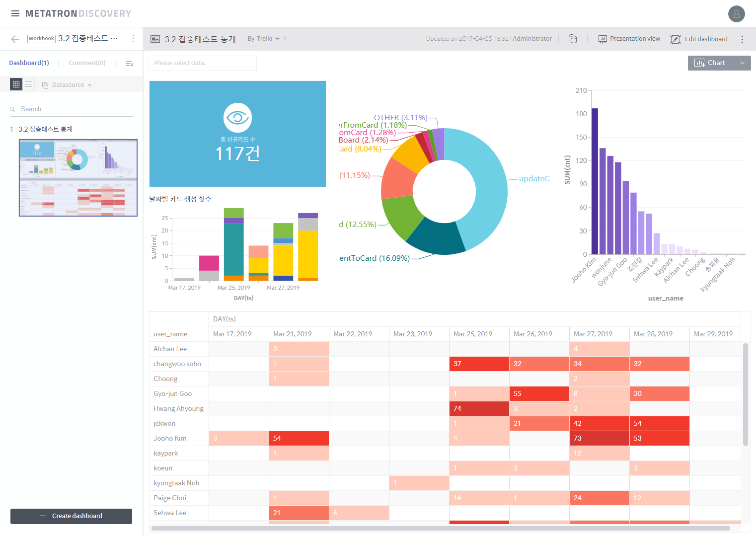Click the dashboard search field
Image resolution: width=756 pixels, height=536 pixels.
tap(72, 109)
